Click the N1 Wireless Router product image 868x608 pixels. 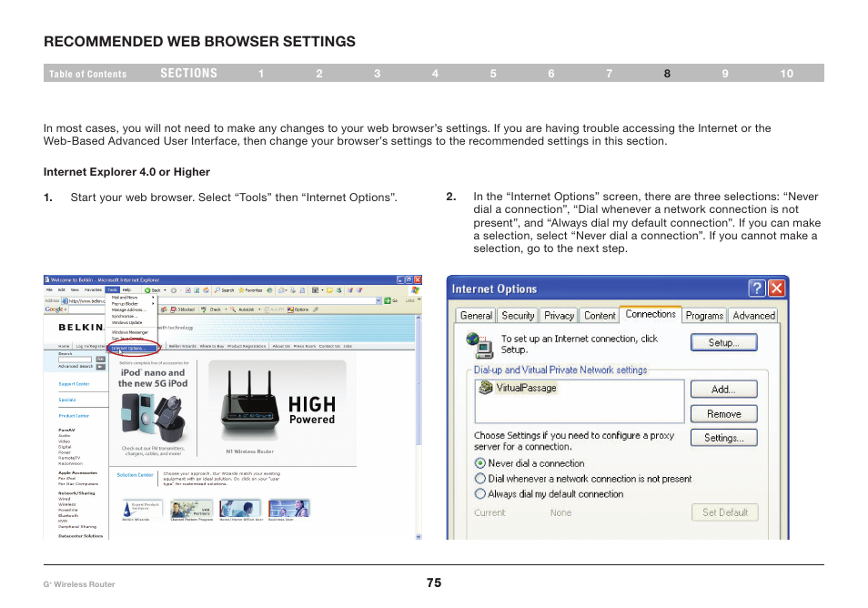(249, 406)
